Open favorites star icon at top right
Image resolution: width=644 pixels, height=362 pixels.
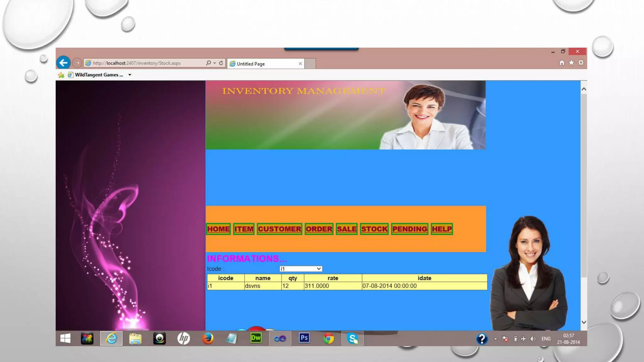pyautogui.click(x=571, y=63)
